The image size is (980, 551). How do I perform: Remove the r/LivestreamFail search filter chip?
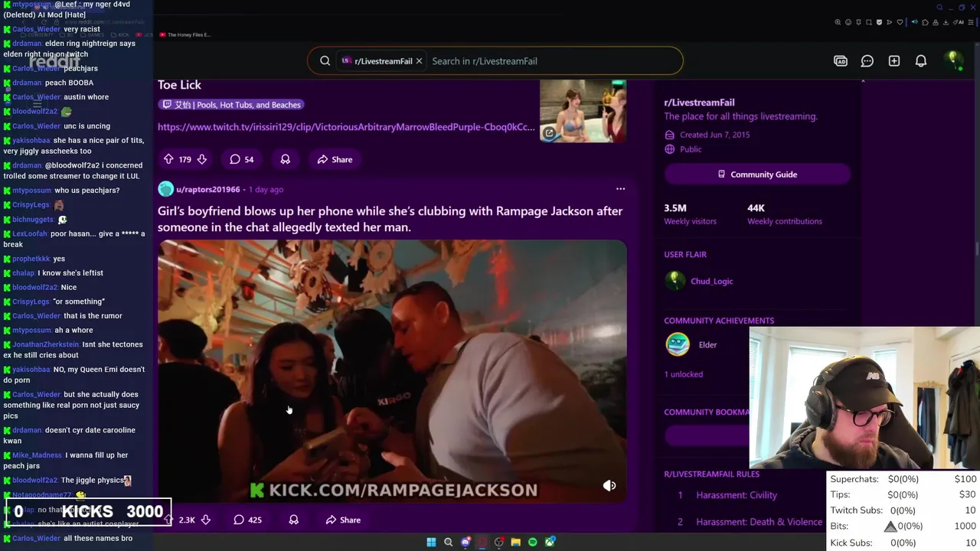[419, 61]
